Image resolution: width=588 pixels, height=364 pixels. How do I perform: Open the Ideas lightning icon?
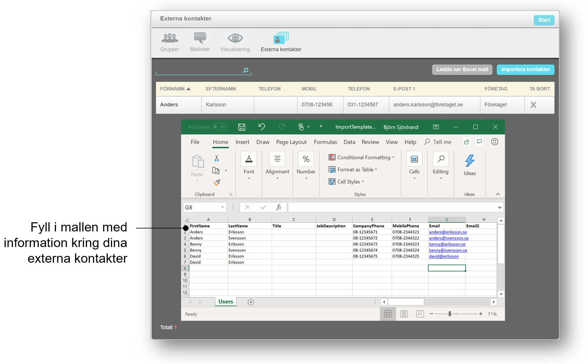pos(470,160)
